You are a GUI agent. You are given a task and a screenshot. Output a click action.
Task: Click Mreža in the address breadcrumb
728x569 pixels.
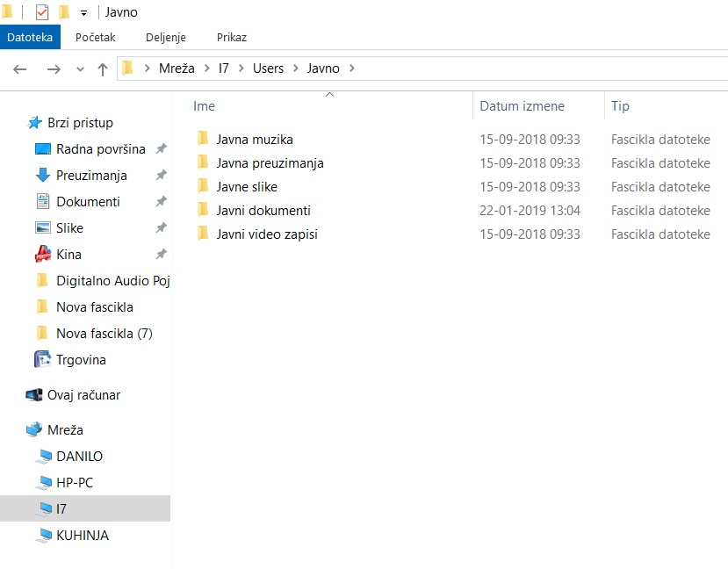(x=177, y=68)
